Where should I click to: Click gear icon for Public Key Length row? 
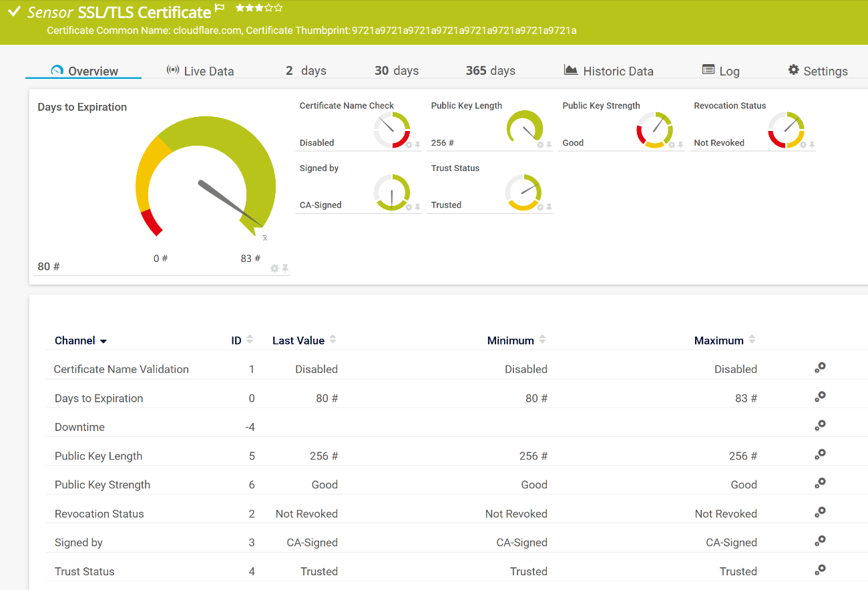tap(821, 454)
